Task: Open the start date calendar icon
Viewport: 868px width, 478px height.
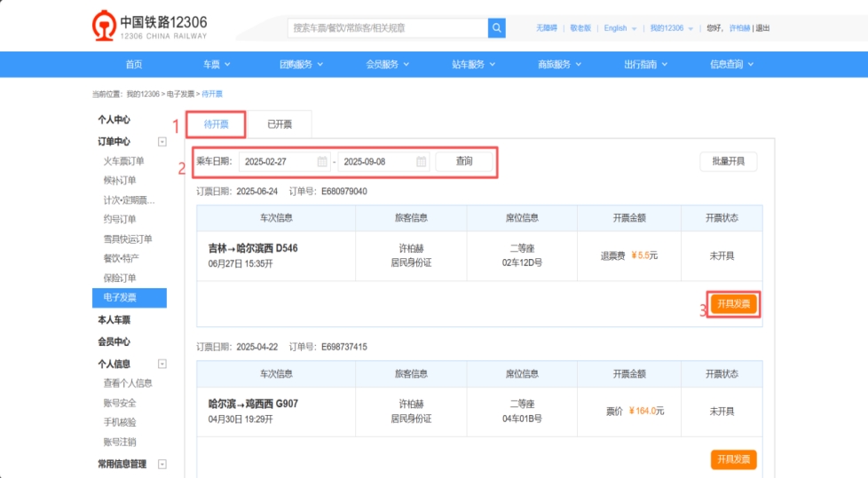Action: tap(322, 161)
